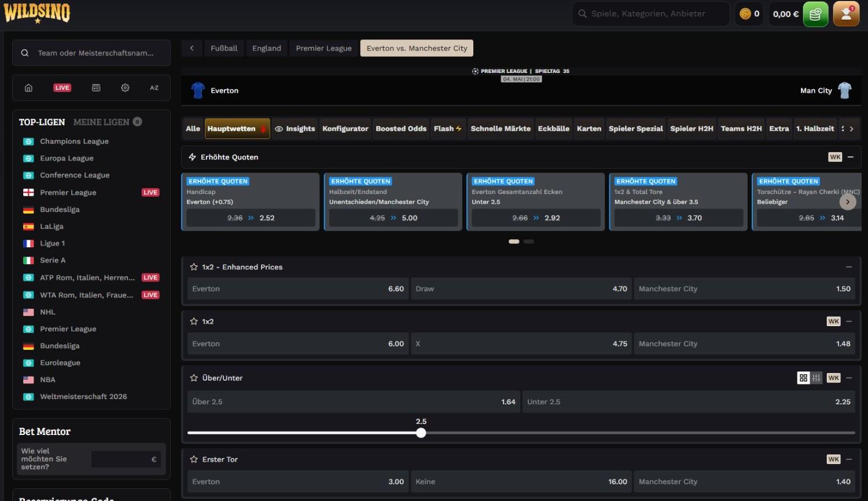Star the plain 1x2 market
The image size is (868, 501).
click(x=194, y=321)
